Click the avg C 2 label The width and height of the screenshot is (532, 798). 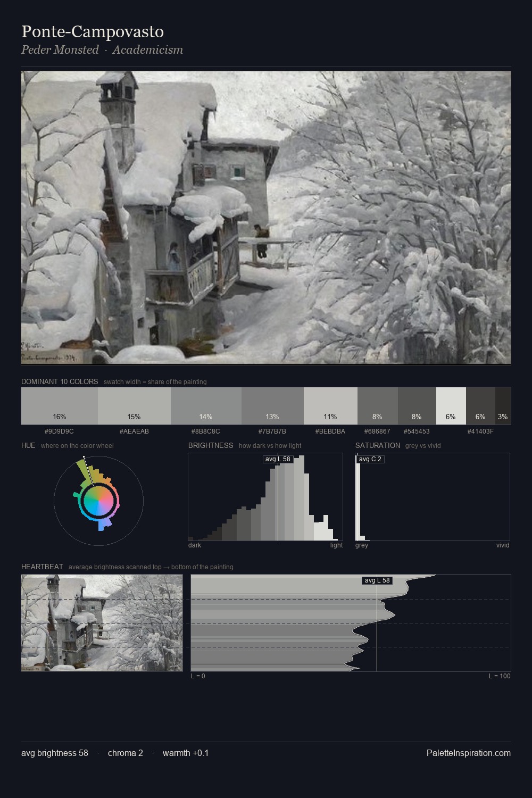[x=370, y=459]
